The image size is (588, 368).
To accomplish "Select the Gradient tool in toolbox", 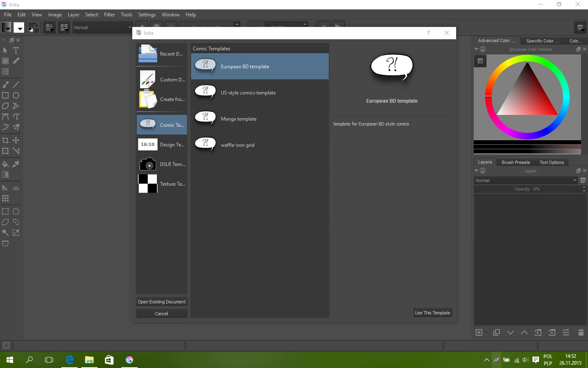I will coord(5,175).
